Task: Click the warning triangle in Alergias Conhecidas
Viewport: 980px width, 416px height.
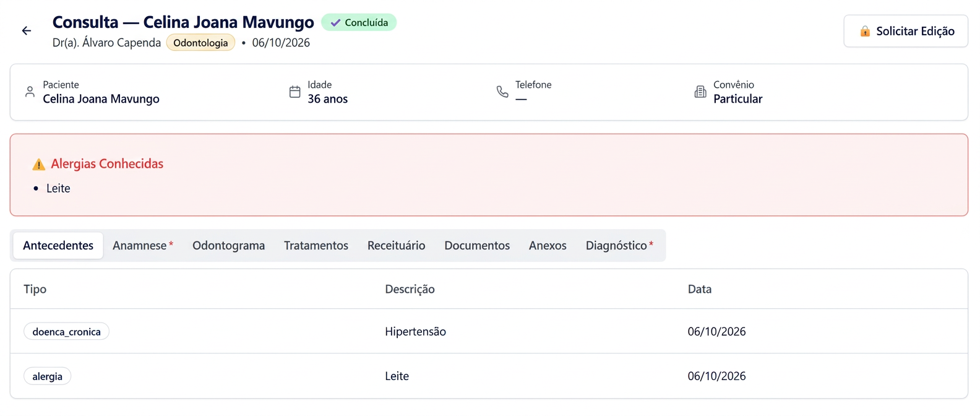Action: click(x=38, y=164)
